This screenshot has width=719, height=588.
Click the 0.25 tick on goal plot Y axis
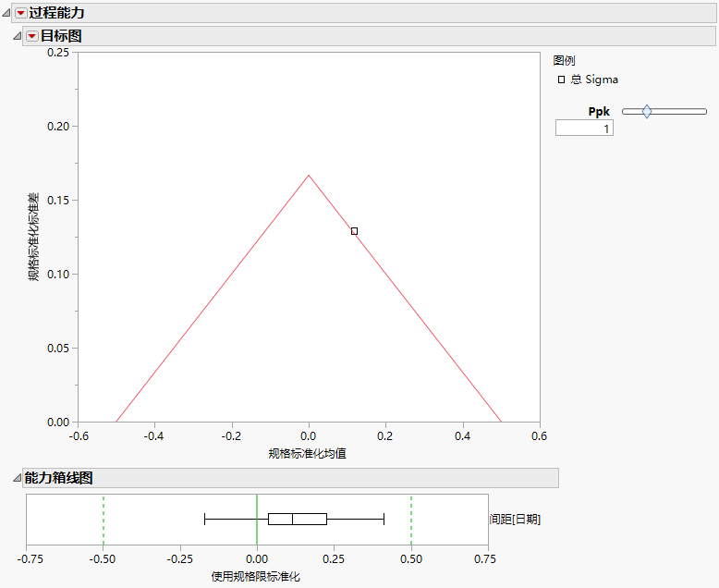point(58,53)
